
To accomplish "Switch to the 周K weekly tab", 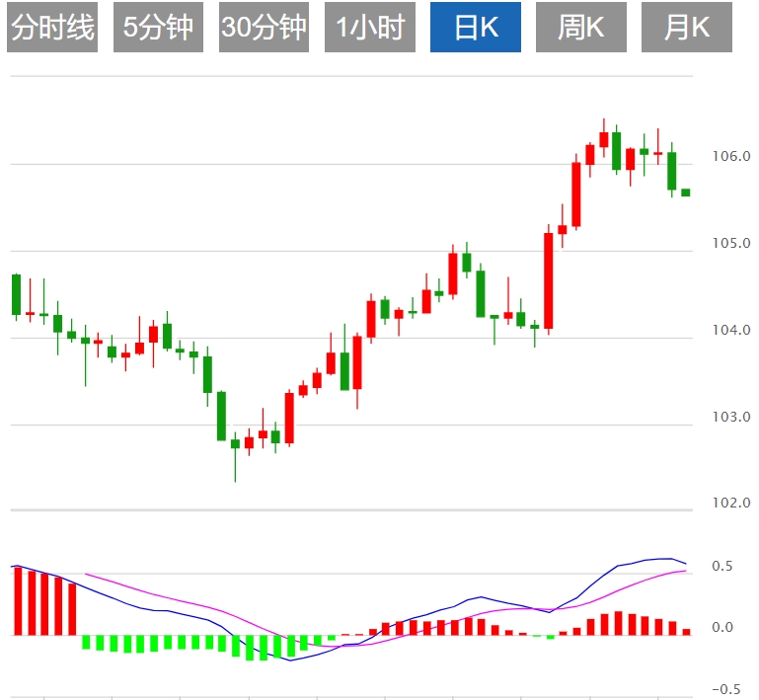I will [580, 28].
